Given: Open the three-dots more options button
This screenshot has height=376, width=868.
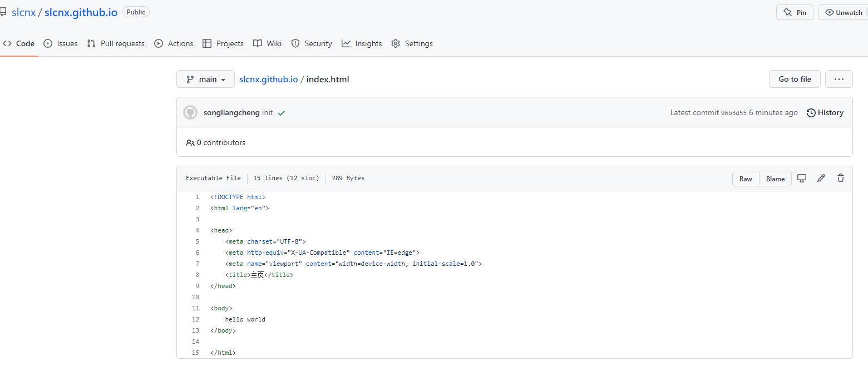Looking at the screenshot, I should pos(839,79).
